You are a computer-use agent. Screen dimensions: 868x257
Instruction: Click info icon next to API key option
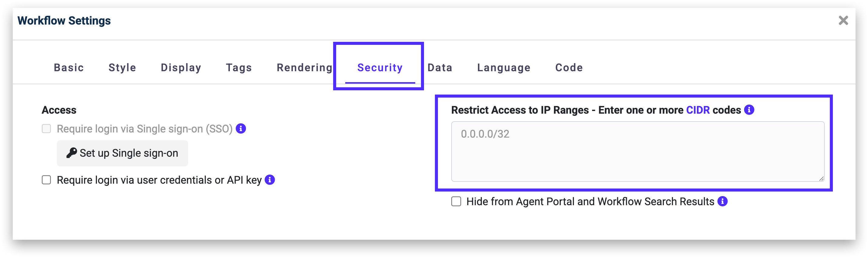tap(270, 180)
